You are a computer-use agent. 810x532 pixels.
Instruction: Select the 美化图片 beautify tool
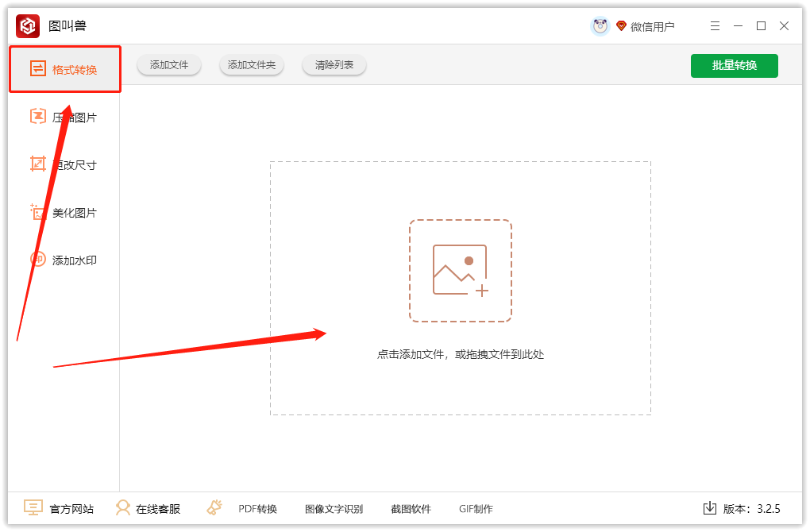59,212
